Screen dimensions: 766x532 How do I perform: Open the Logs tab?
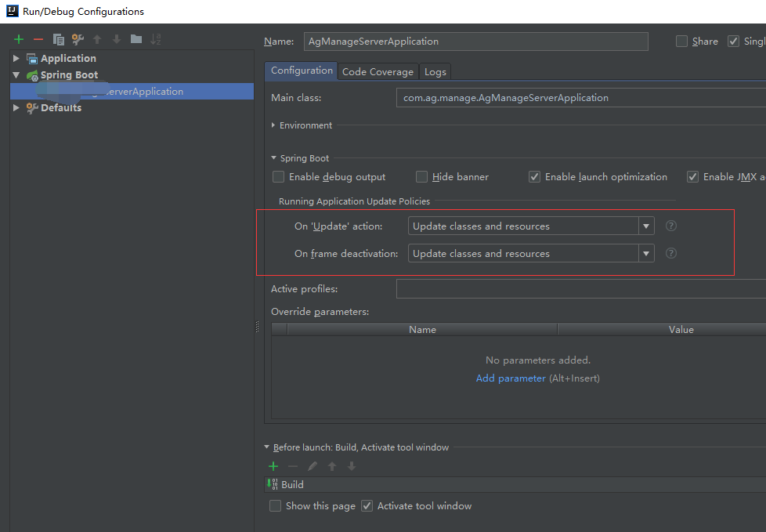click(x=435, y=71)
